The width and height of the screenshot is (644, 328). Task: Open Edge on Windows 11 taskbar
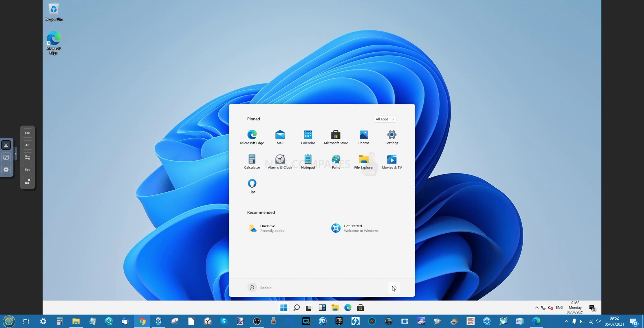[348, 308]
